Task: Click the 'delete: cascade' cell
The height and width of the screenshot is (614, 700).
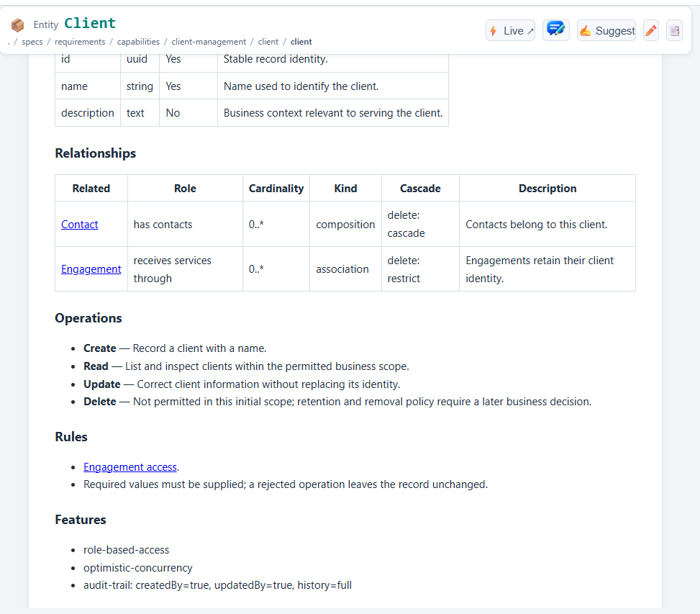Action: 420,224
